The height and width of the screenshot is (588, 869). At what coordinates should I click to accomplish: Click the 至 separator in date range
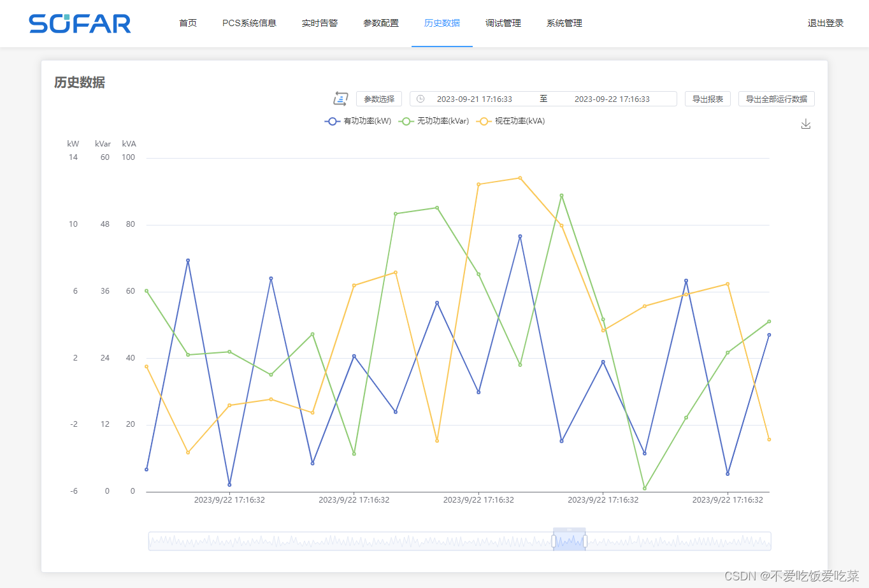tap(543, 99)
